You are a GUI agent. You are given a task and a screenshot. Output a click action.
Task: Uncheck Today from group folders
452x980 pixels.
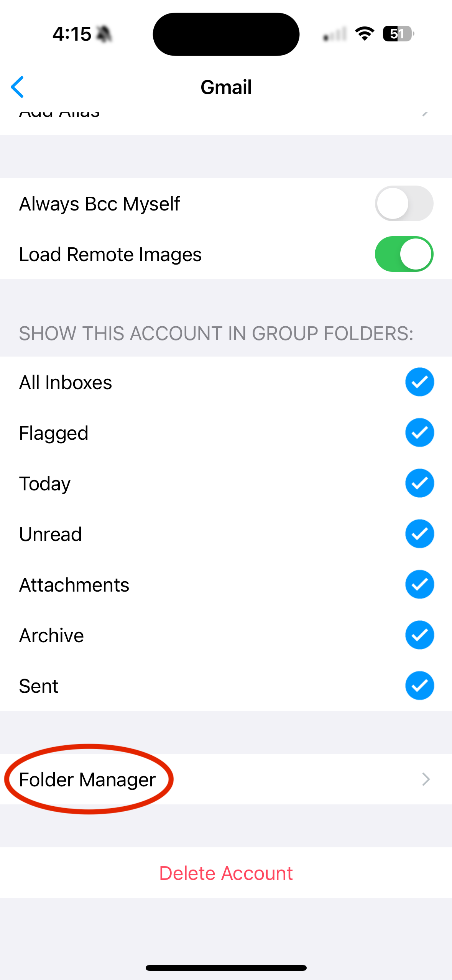419,483
